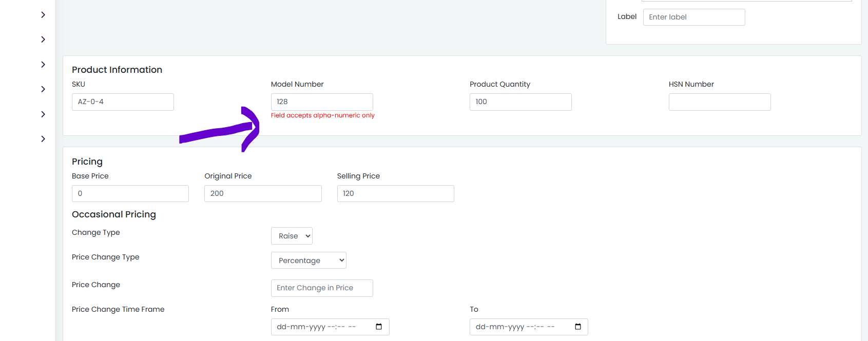
Task: Click the Selling Price label
Action: pos(358,176)
